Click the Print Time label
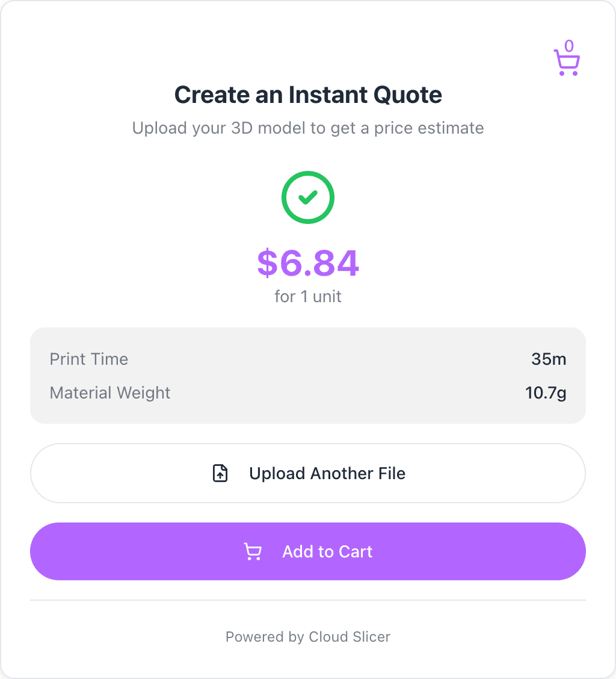This screenshot has height=679, width=616. [89, 359]
